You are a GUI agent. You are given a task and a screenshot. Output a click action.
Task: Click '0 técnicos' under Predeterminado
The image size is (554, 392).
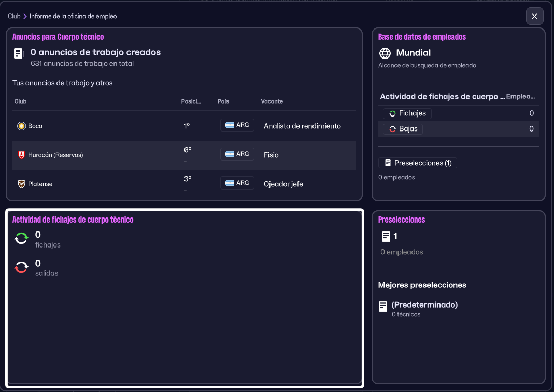[x=406, y=314]
